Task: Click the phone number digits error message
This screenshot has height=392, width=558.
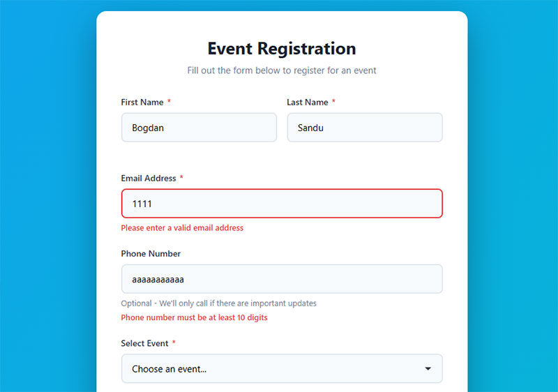Action: [194, 318]
